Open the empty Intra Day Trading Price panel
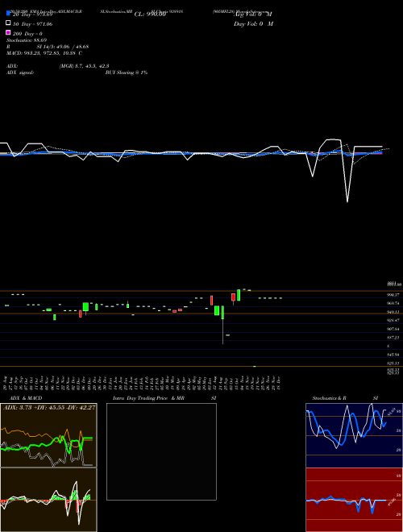Viewport: 403px width, 532px height. click(x=161, y=451)
